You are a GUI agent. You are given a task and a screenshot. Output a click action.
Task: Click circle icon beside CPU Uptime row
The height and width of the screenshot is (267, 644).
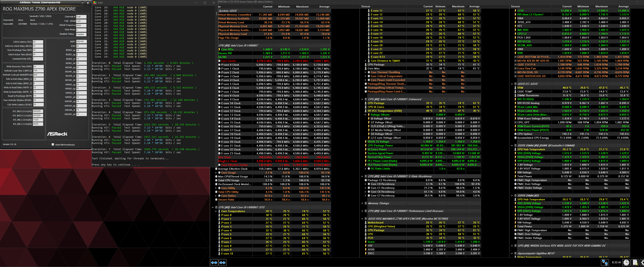click(x=515, y=134)
